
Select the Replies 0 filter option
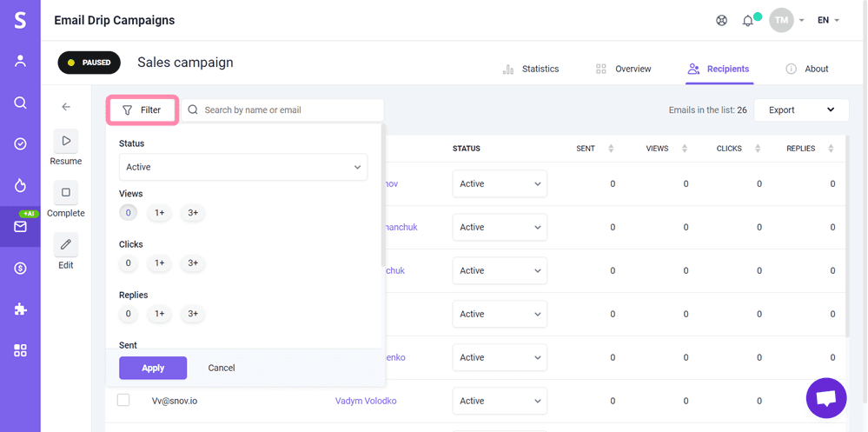[x=129, y=314]
